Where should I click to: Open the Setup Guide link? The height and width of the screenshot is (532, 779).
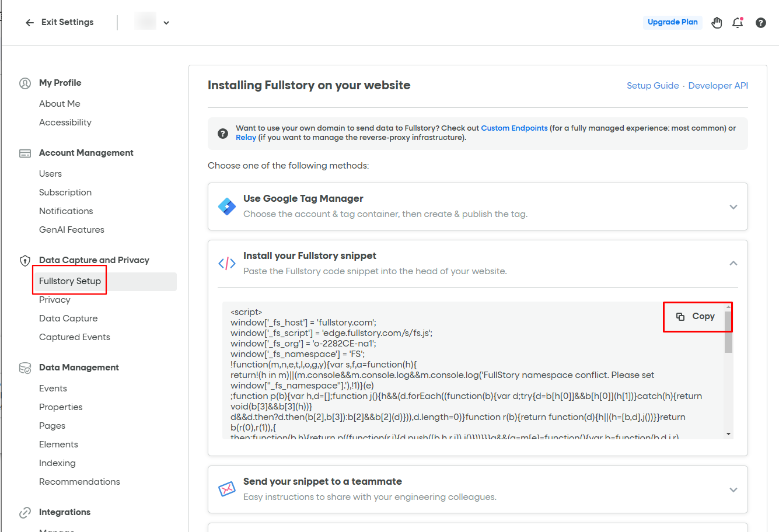[652, 86]
